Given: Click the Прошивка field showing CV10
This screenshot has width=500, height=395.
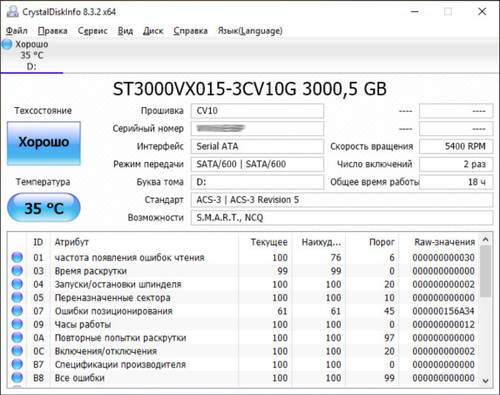Looking at the screenshot, I should tap(257, 111).
